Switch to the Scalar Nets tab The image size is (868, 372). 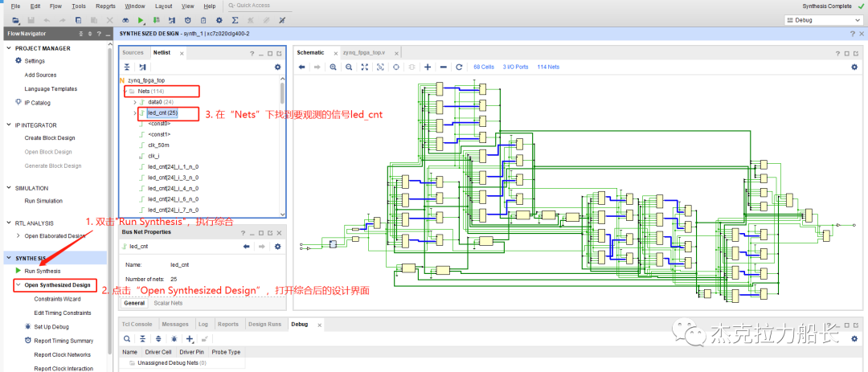[166, 303]
